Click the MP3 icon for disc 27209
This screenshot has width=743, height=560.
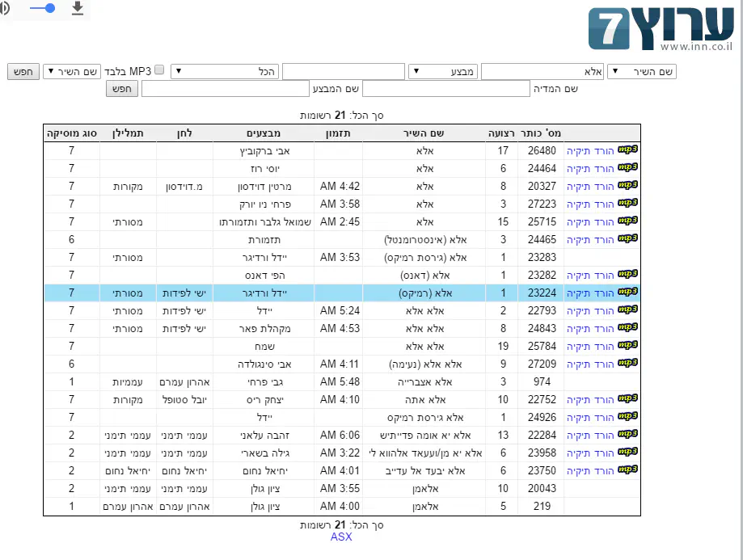coord(628,364)
